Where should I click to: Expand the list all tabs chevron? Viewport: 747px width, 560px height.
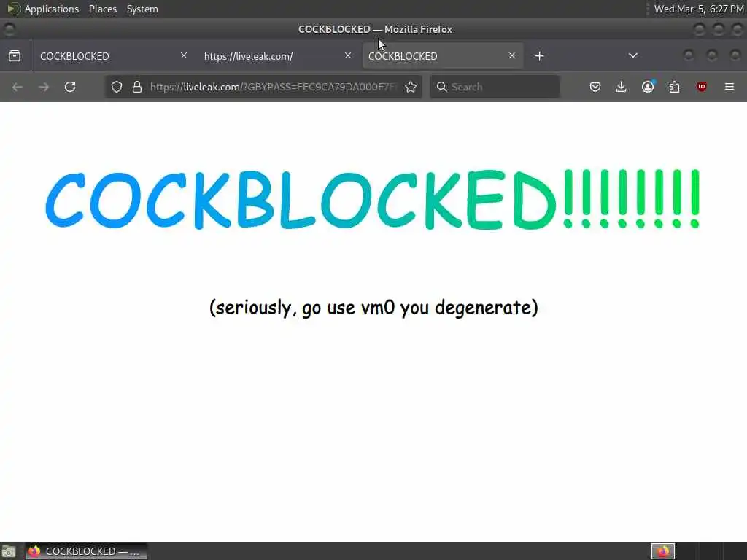click(633, 55)
